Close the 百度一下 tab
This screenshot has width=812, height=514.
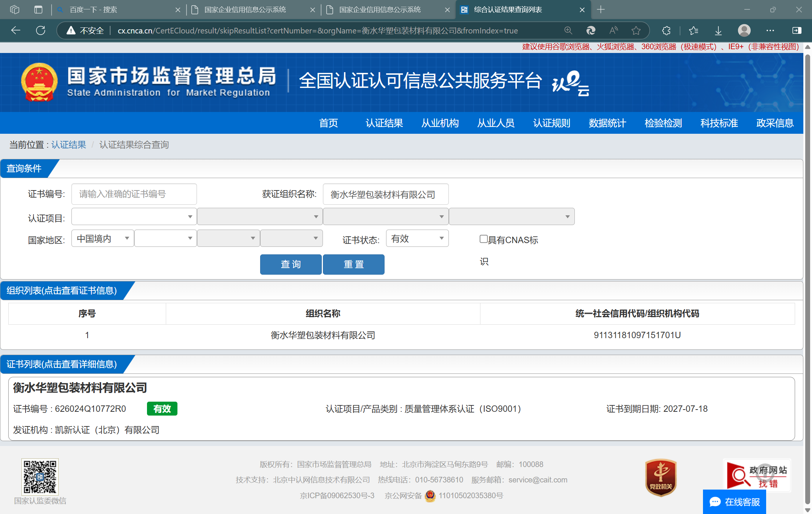pyautogui.click(x=178, y=10)
